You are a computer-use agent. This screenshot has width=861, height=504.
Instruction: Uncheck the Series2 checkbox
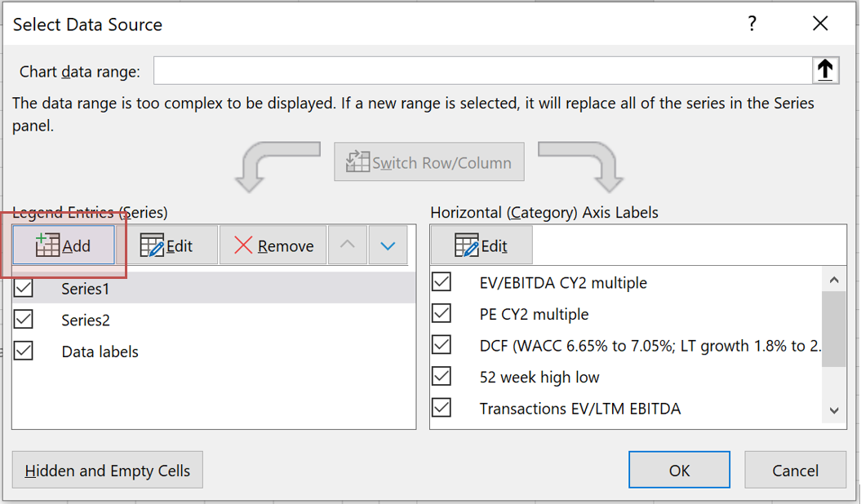tap(24, 320)
